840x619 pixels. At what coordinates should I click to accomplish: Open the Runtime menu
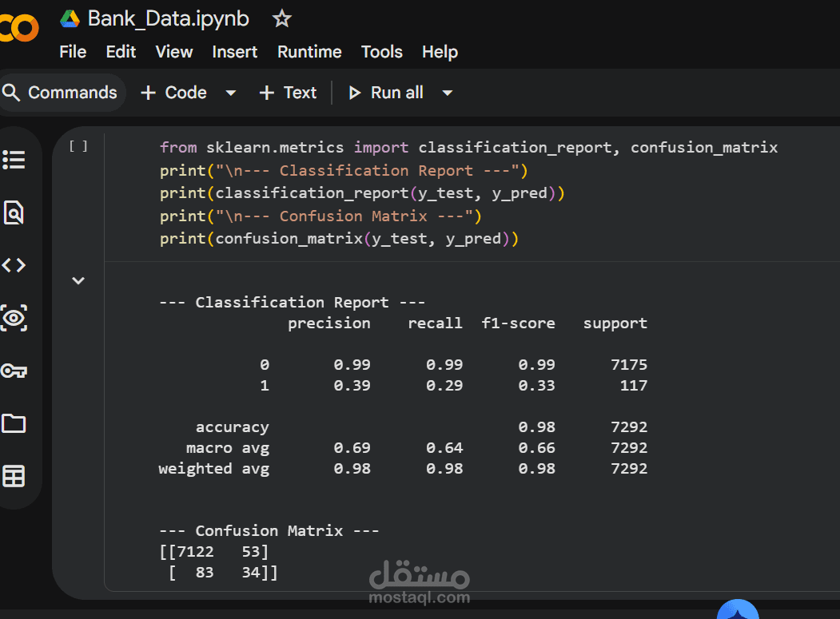pos(309,52)
